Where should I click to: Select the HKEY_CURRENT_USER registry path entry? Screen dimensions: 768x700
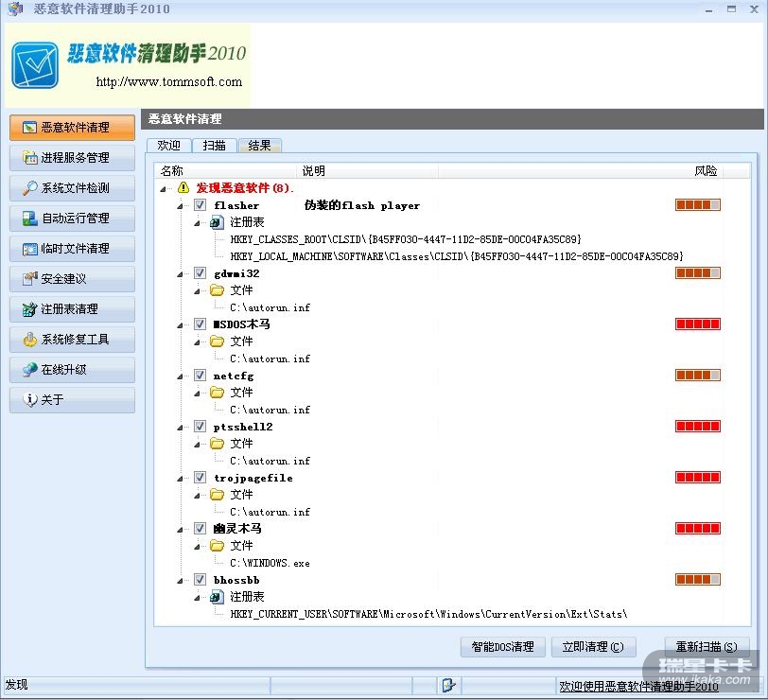(x=428, y=614)
